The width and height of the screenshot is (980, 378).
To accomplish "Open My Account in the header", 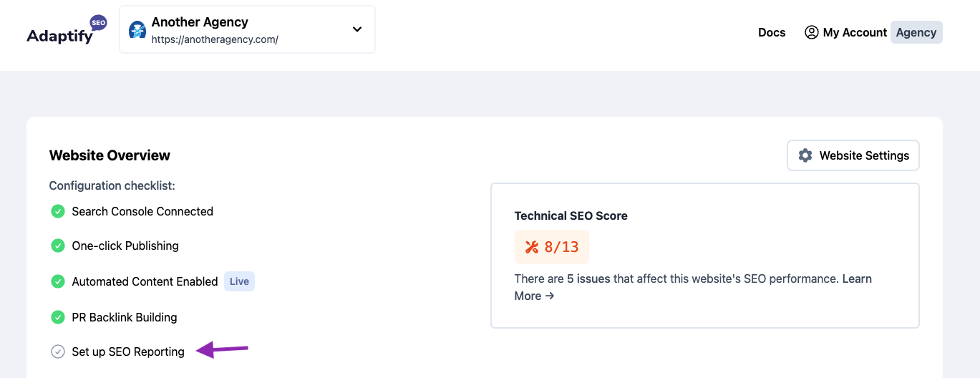I will 845,32.
